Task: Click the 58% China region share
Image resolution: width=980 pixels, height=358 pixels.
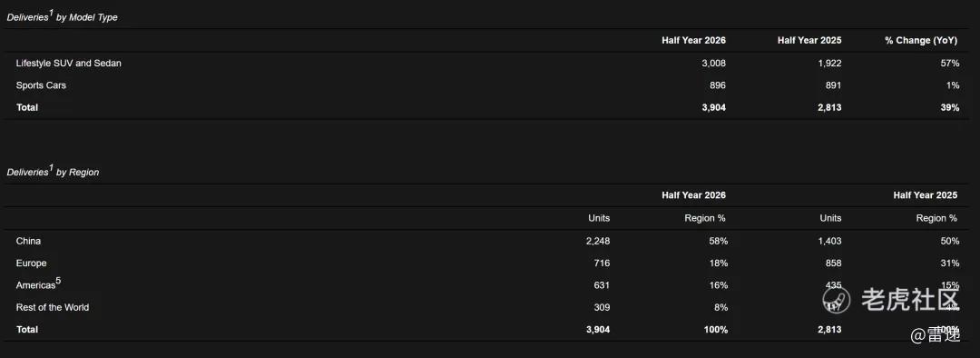Action: click(718, 241)
